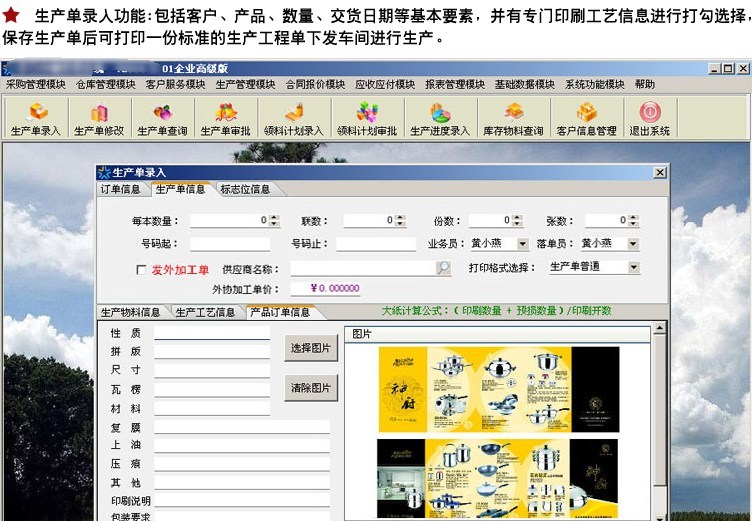The image size is (752, 521).
Task: Click the 号码起 input field
Action: click(230, 244)
